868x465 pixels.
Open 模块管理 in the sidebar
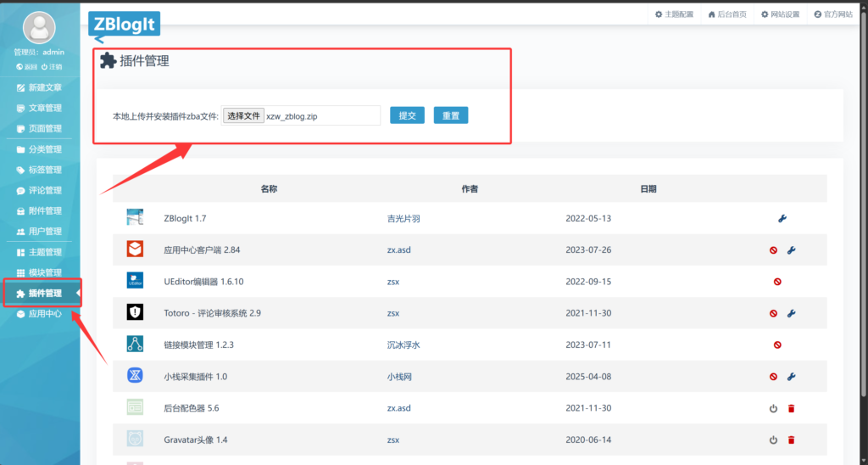39,272
